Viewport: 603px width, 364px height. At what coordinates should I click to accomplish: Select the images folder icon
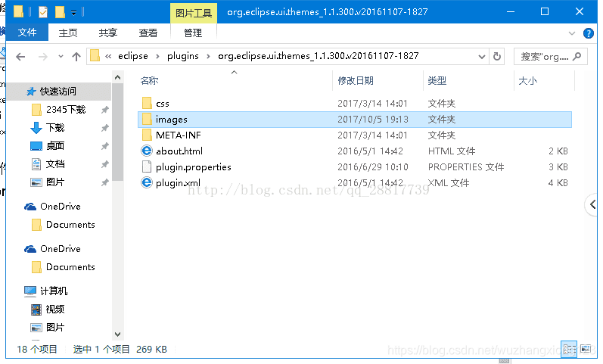pyautogui.click(x=147, y=120)
